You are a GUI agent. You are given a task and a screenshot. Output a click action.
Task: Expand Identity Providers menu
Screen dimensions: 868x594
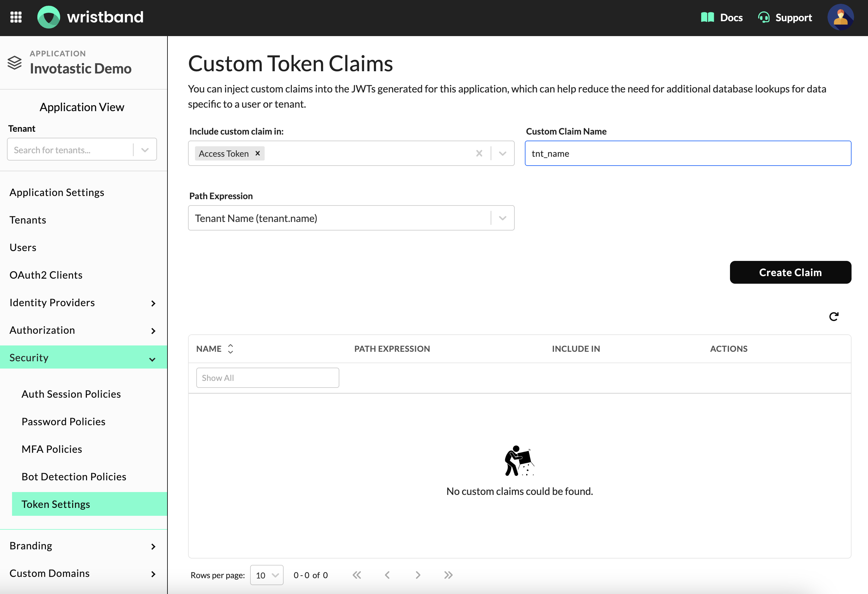pos(153,303)
